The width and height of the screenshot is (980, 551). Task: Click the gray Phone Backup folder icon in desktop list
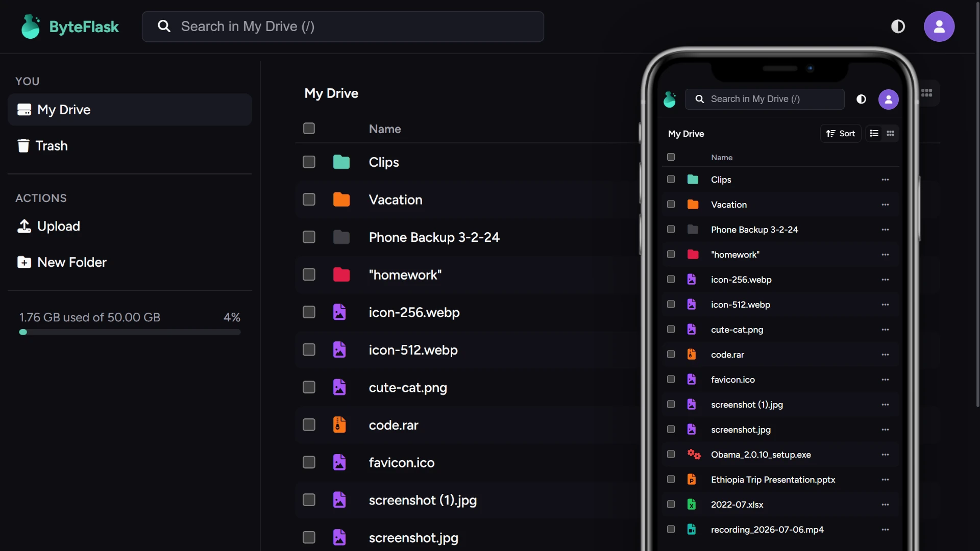(x=341, y=237)
